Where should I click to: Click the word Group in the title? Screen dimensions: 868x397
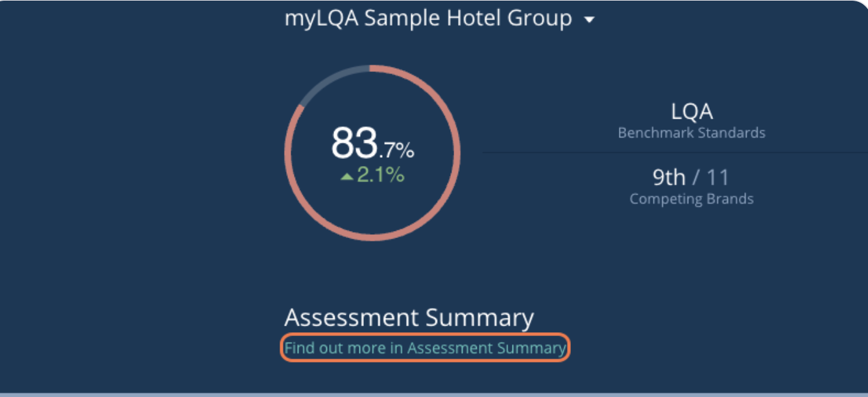[540, 18]
